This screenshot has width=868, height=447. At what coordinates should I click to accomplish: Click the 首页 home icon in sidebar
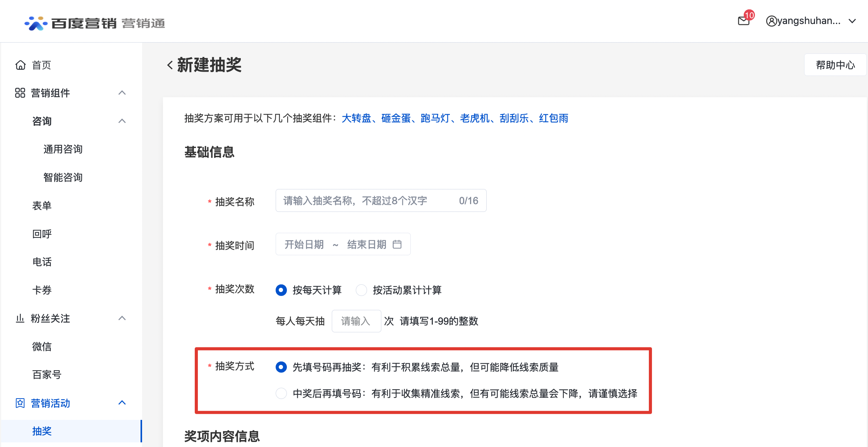tap(21, 65)
